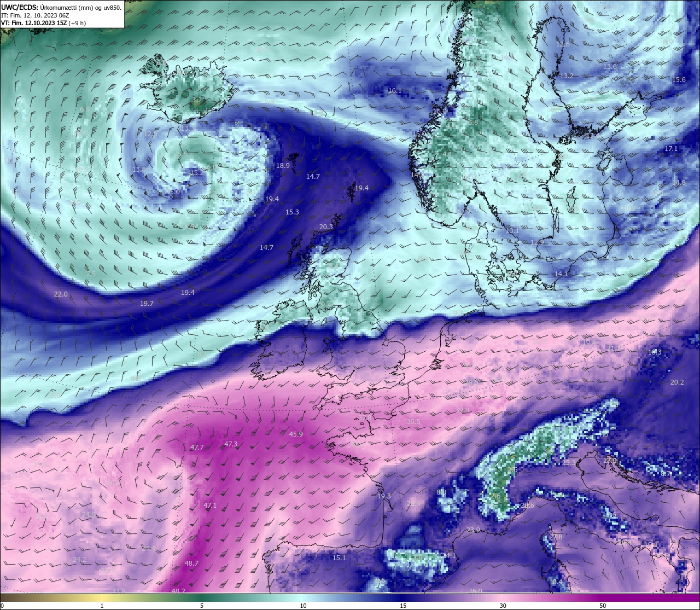Viewport: 700px width, 610px height.
Task: Click the 17.1 value label
Action: [x=671, y=148]
